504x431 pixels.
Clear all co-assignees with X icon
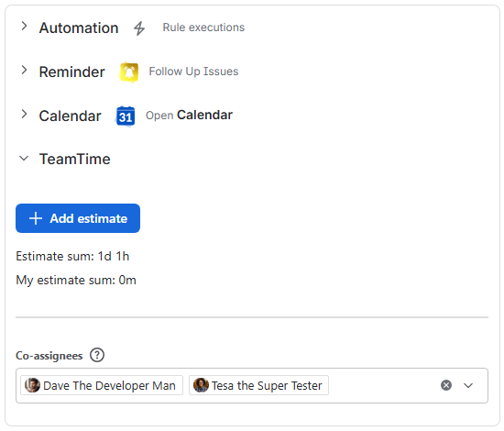(446, 385)
